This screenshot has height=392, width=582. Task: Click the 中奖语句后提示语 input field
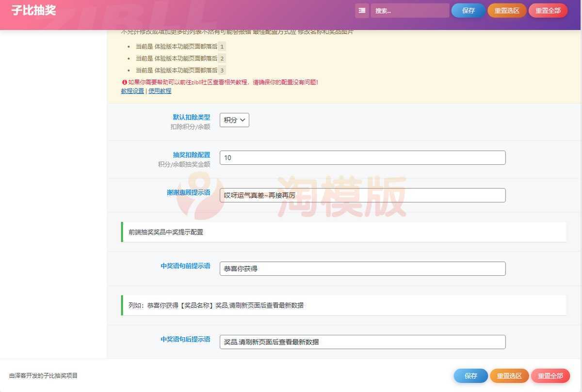(362, 342)
